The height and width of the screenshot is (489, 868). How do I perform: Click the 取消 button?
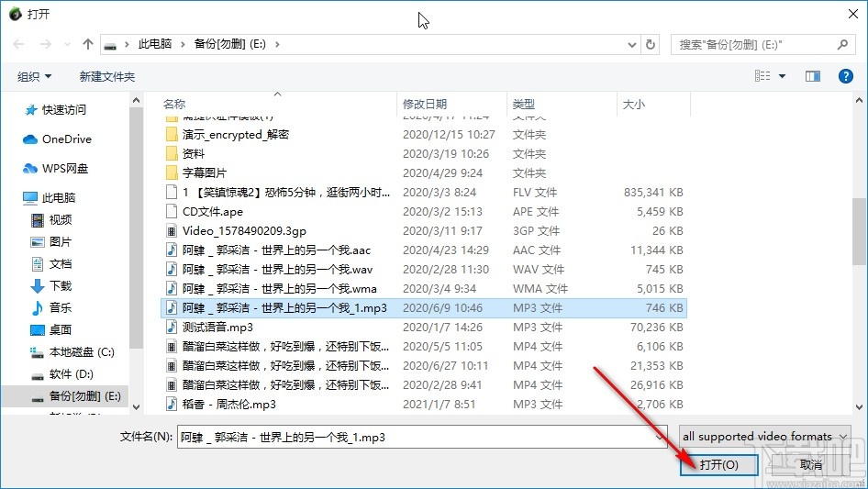tap(810, 464)
